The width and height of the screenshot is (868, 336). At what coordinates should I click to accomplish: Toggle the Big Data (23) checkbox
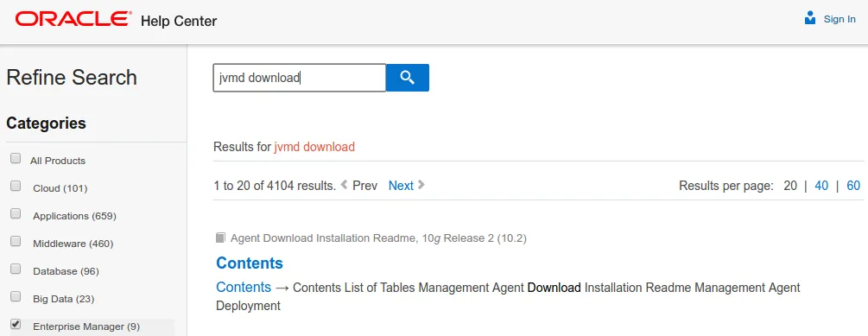coord(16,296)
